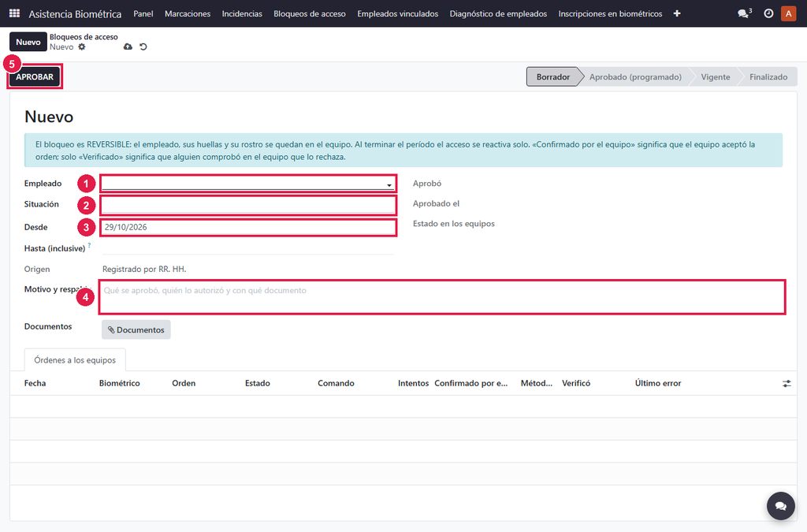Viewport: 807px width, 532px height.
Task: Save record with the cloud upload icon
Action: pos(128,47)
